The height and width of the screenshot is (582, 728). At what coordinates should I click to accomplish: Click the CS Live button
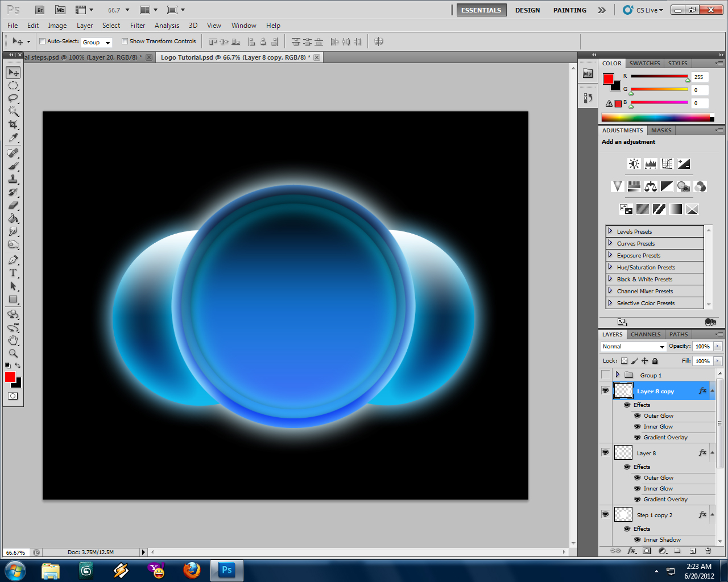[642, 10]
